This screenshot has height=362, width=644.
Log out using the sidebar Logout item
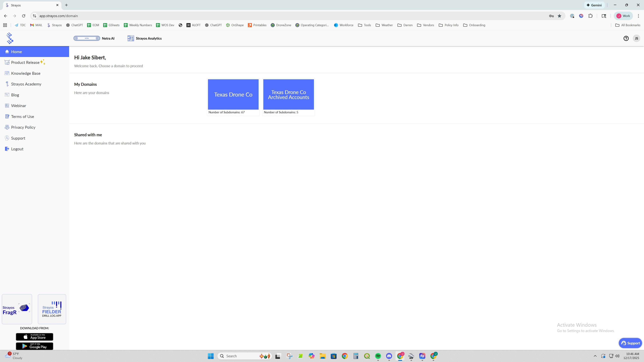[x=14, y=149]
